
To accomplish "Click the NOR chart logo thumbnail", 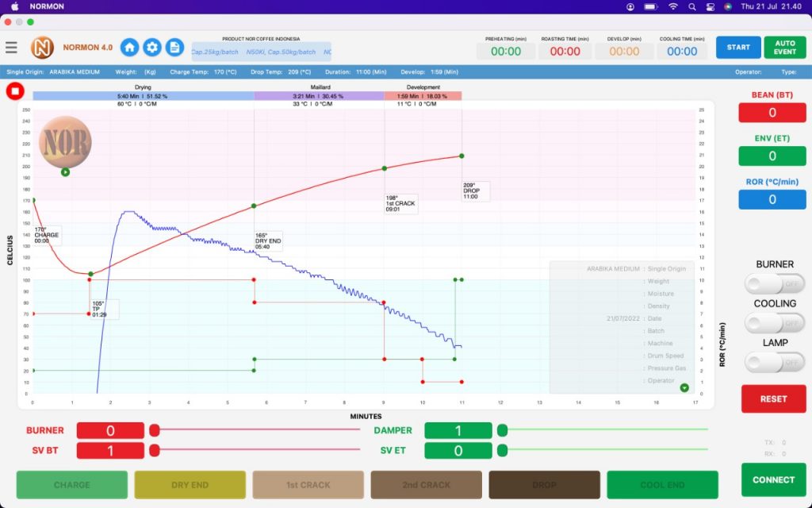I will coord(65,143).
